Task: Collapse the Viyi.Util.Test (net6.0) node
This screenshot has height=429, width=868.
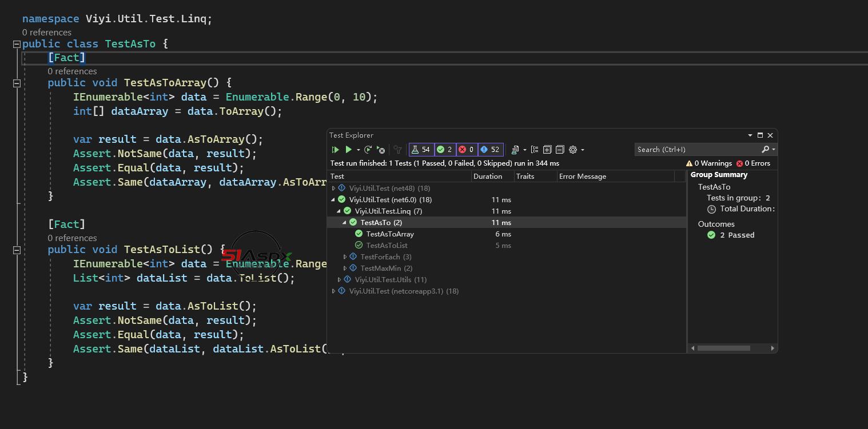Action: 333,199
